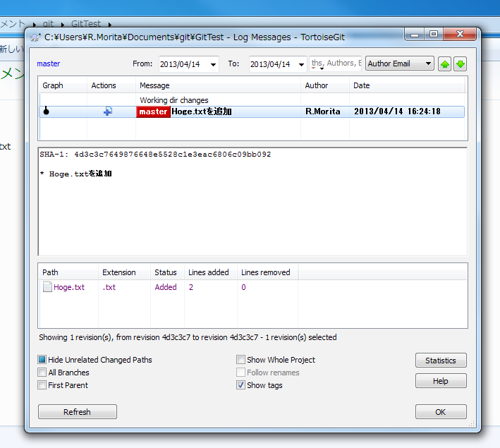Viewport: 500px width, 448px height.
Task: Click the commit graph node dot
Action: tap(47, 111)
